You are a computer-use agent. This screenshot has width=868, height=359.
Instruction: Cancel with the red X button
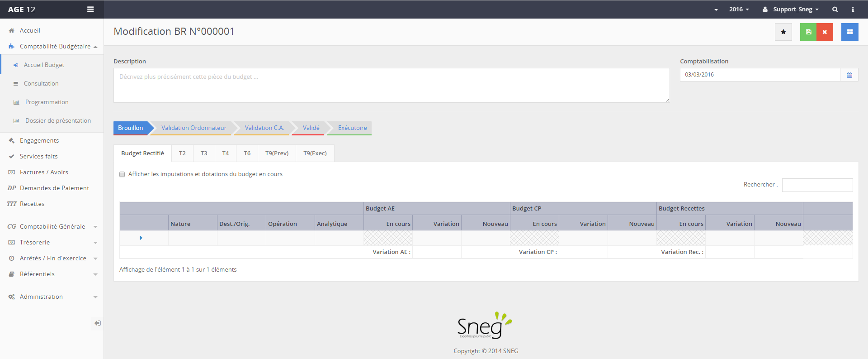coord(825,32)
